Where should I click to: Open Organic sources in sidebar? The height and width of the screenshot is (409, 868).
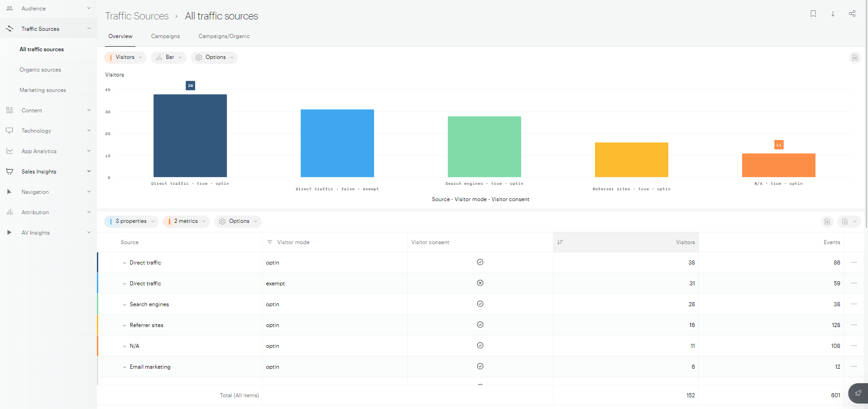click(x=40, y=70)
